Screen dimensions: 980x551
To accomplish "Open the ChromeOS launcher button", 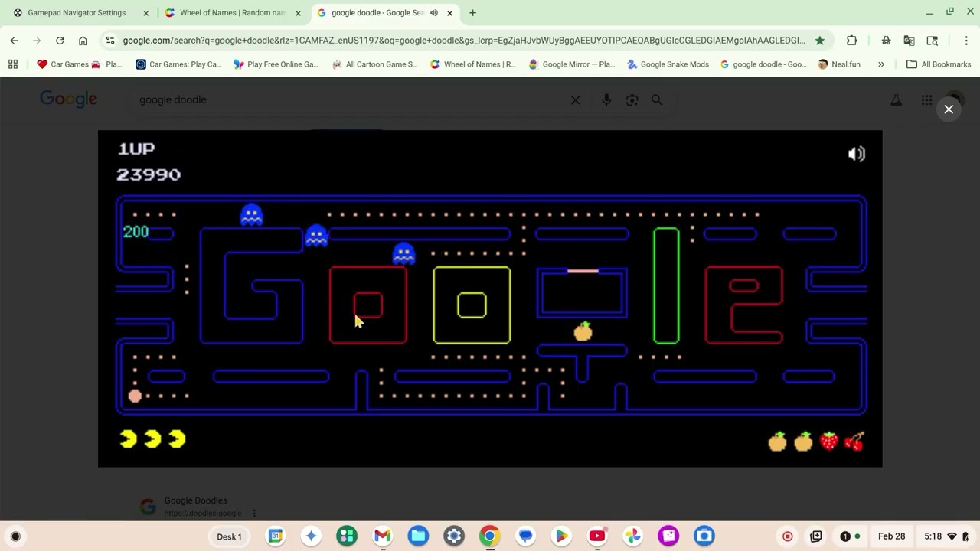I will click(x=15, y=536).
